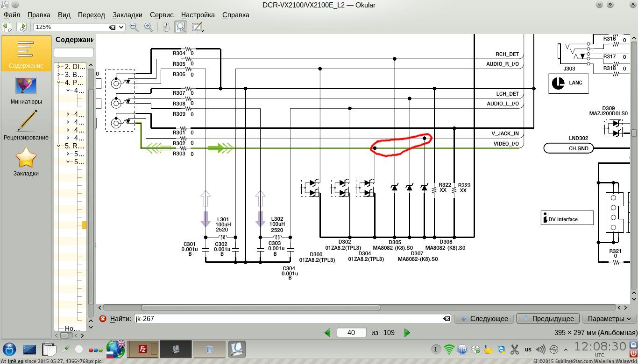
Task: Open the Сервис menu
Action: [163, 15]
